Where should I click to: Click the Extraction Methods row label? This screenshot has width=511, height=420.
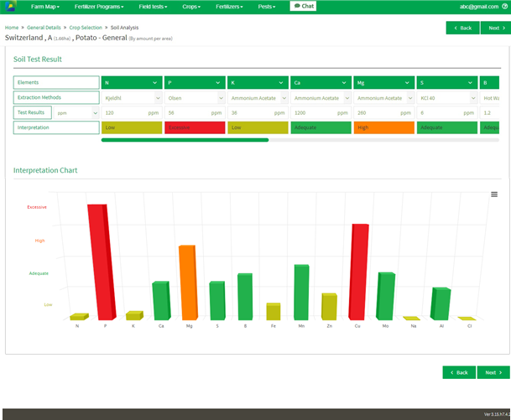pyautogui.click(x=56, y=97)
